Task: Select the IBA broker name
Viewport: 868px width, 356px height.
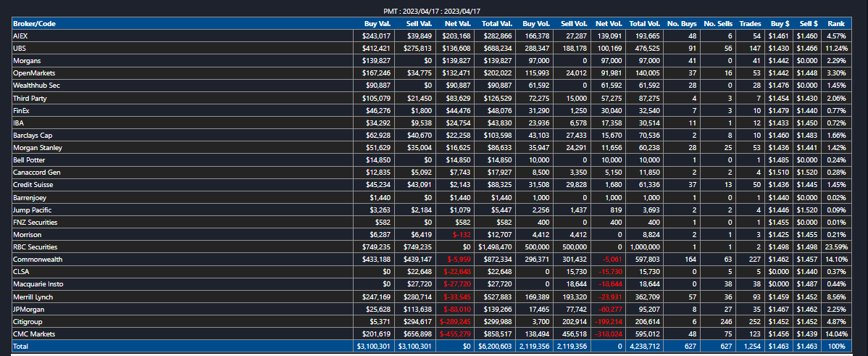Action: pos(17,123)
